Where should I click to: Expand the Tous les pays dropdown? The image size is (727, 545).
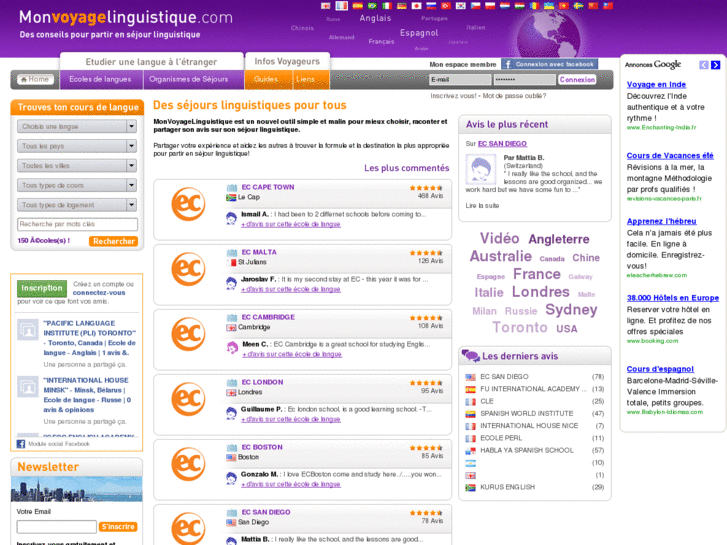tap(77, 146)
